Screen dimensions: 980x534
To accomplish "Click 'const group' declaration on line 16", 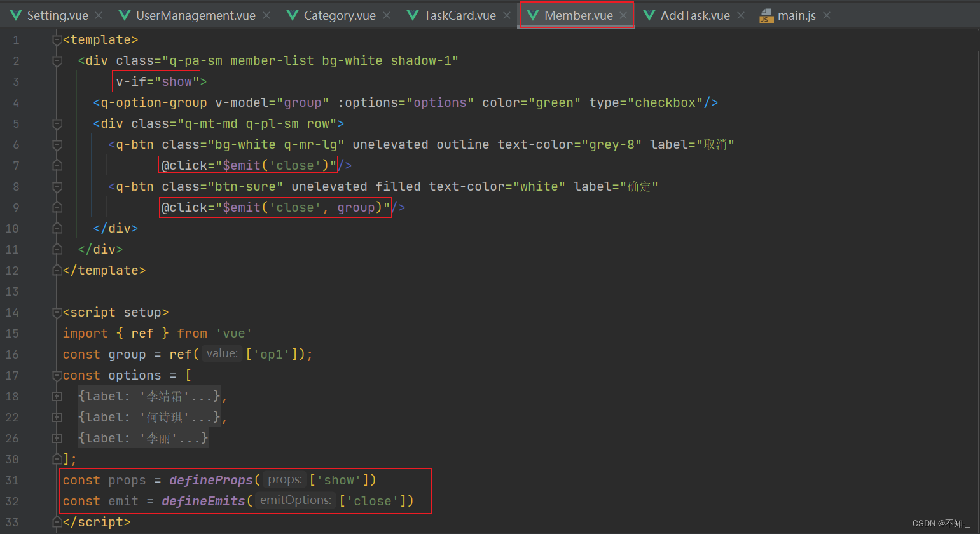I will point(104,355).
